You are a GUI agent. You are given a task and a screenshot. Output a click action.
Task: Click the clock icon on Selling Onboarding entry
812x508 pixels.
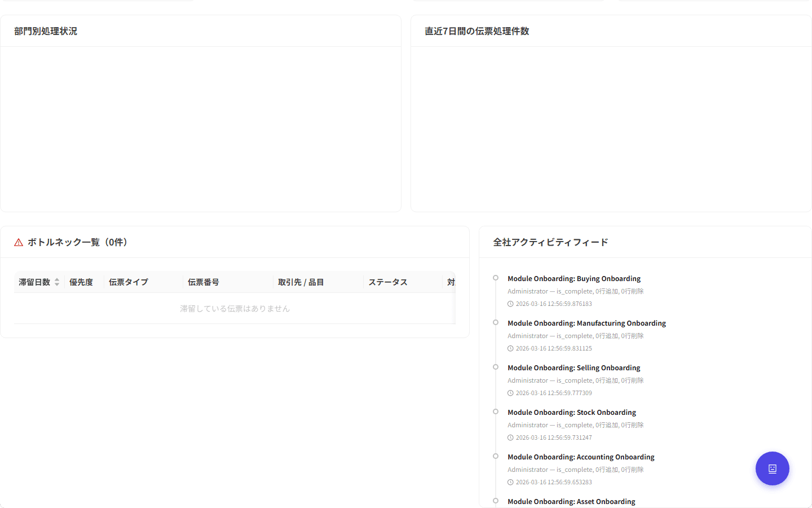[x=510, y=392]
